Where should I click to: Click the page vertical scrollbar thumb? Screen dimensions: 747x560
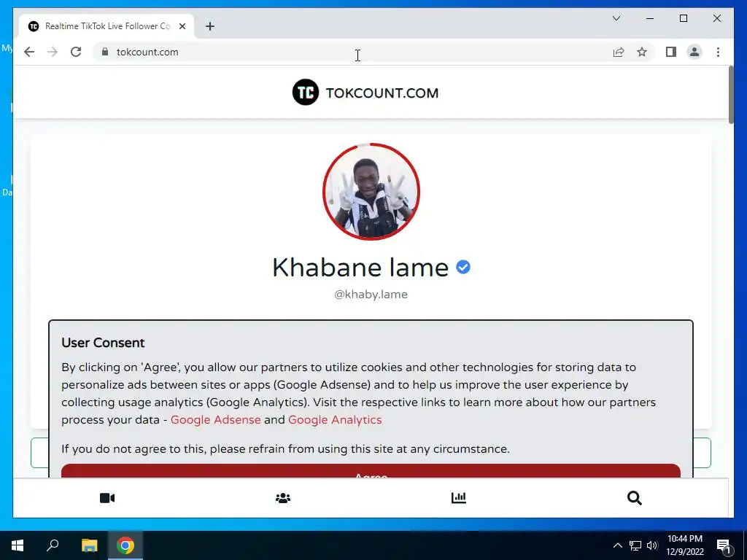pos(731,96)
